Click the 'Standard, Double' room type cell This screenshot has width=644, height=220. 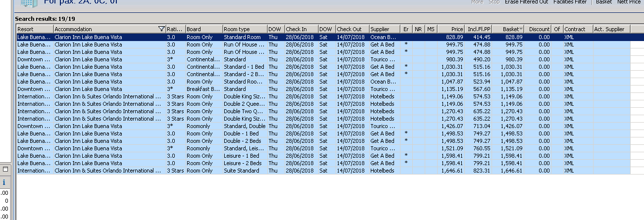[x=245, y=126]
